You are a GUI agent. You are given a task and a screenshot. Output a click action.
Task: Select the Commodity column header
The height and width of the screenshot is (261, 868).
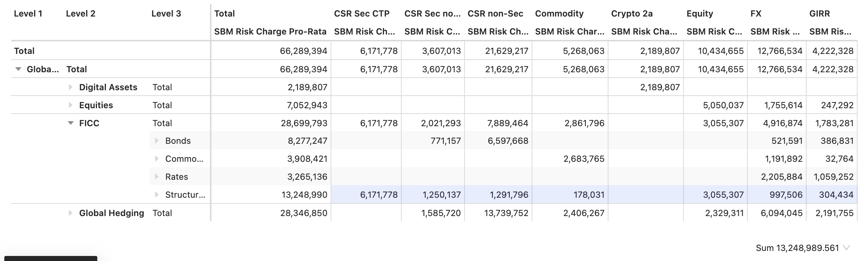559,14
